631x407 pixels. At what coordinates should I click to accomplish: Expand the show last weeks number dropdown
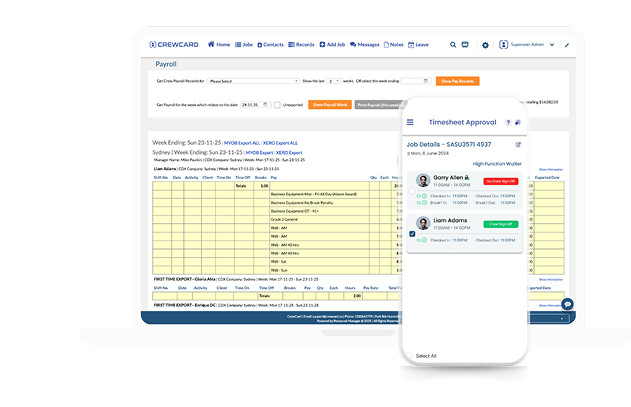click(333, 80)
